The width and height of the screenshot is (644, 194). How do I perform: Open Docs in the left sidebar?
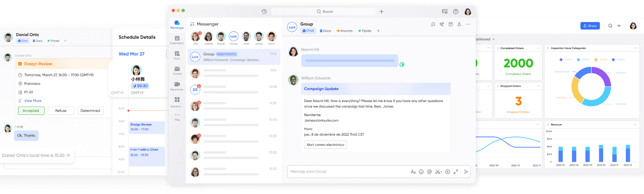[177, 55]
